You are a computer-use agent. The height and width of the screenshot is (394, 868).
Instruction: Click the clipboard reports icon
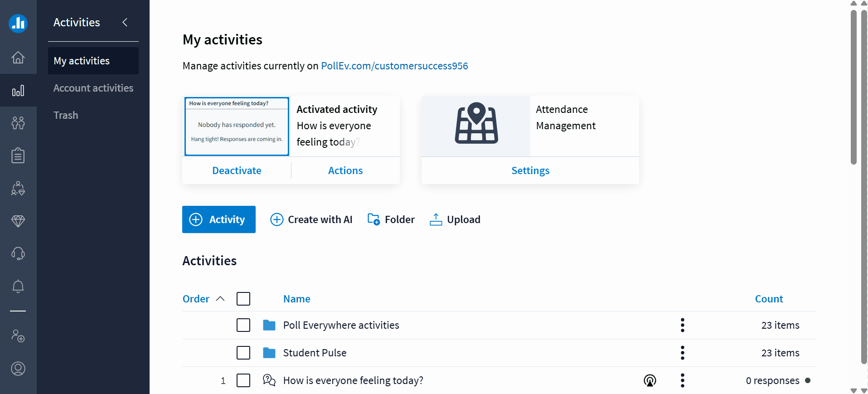tap(18, 156)
